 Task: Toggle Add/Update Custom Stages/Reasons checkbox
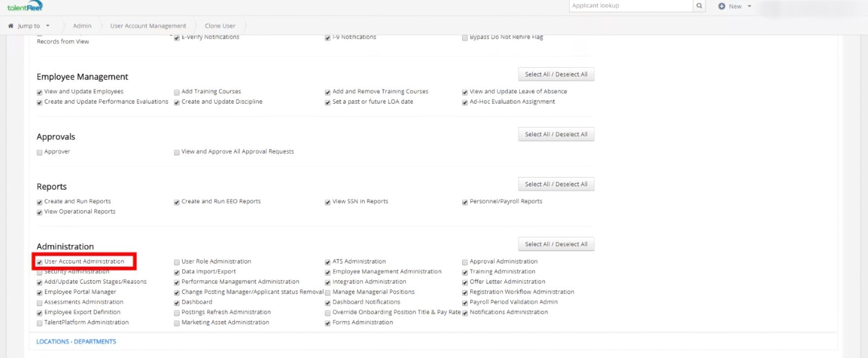[40, 282]
